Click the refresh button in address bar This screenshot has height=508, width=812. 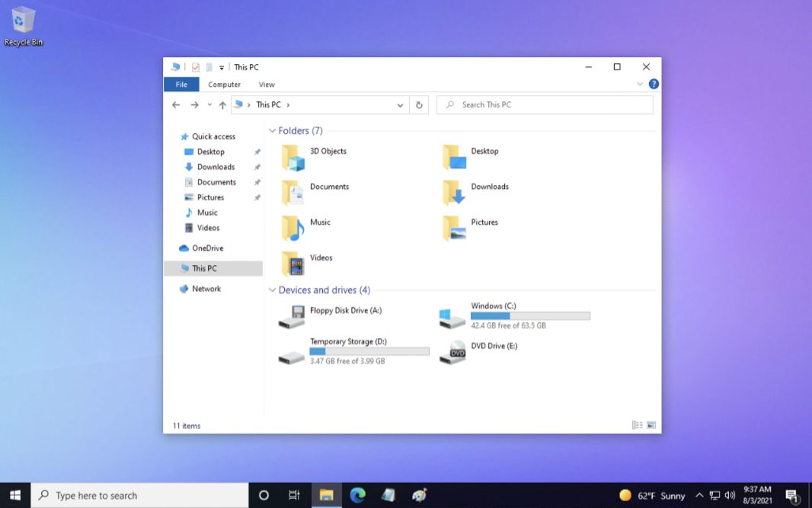pos(419,105)
